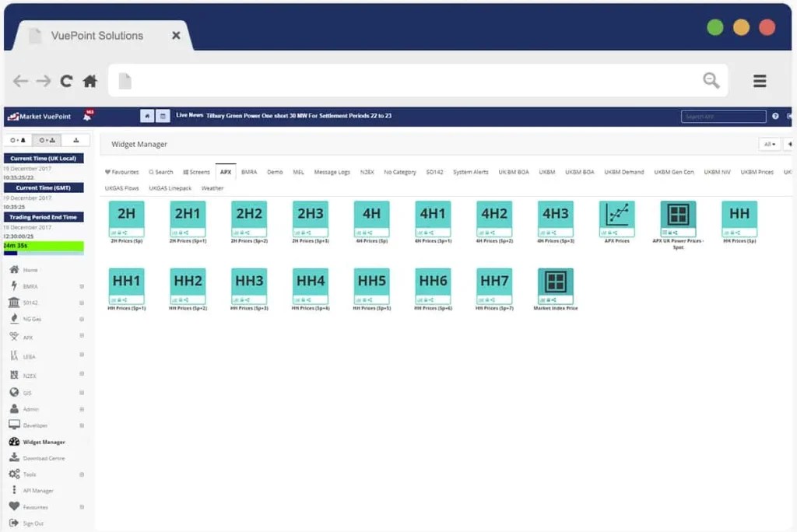Switch to the Weather tab

212,188
